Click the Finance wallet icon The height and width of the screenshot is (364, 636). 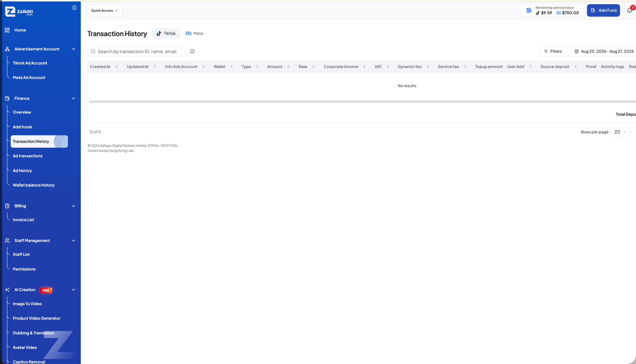(7, 99)
